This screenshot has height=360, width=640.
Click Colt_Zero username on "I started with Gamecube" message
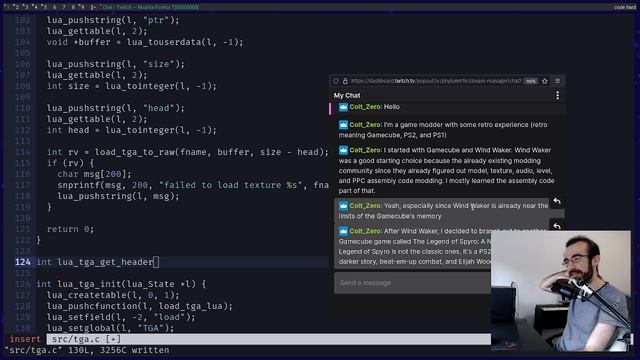(365, 150)
